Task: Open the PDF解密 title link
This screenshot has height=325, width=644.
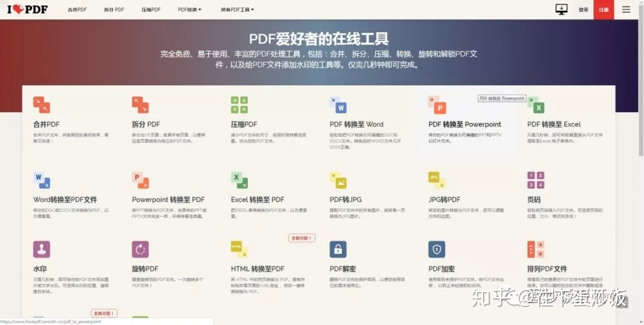Action: coord(342,269)
